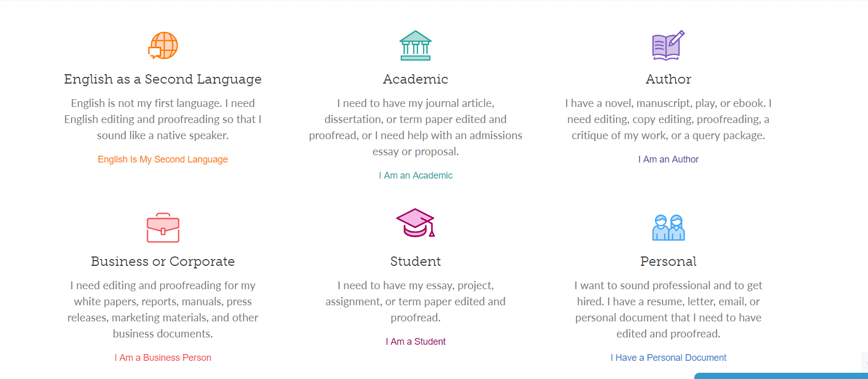
Task: Click the English as a Second Language heading
Action: pyautogui.click(x=163, y=79)
